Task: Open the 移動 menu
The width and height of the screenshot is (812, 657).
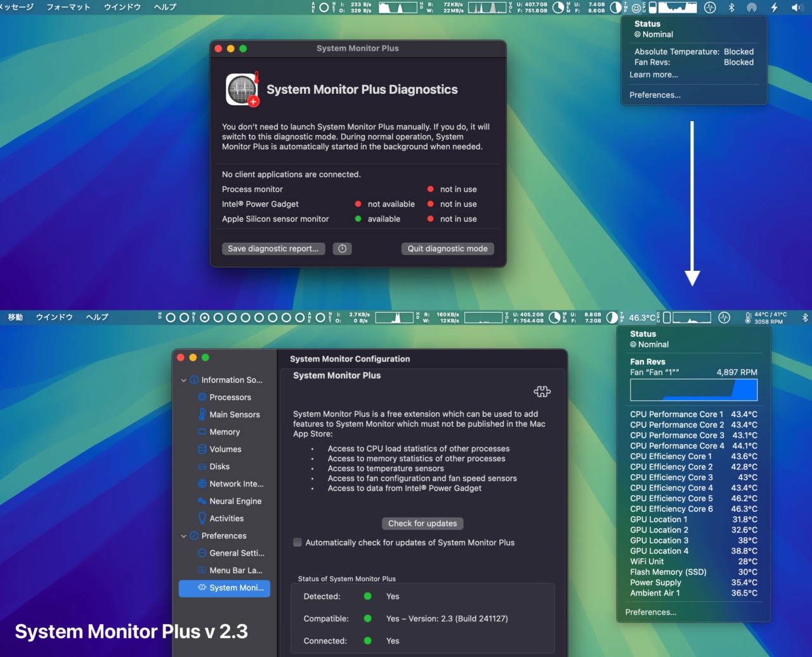Action: [15, 317]
